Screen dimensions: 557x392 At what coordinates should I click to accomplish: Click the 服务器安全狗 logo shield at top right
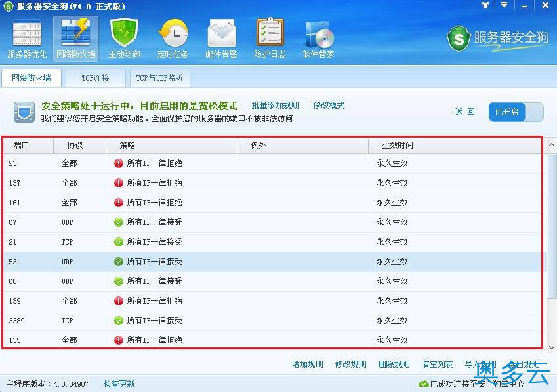click(x=459, y=38)
